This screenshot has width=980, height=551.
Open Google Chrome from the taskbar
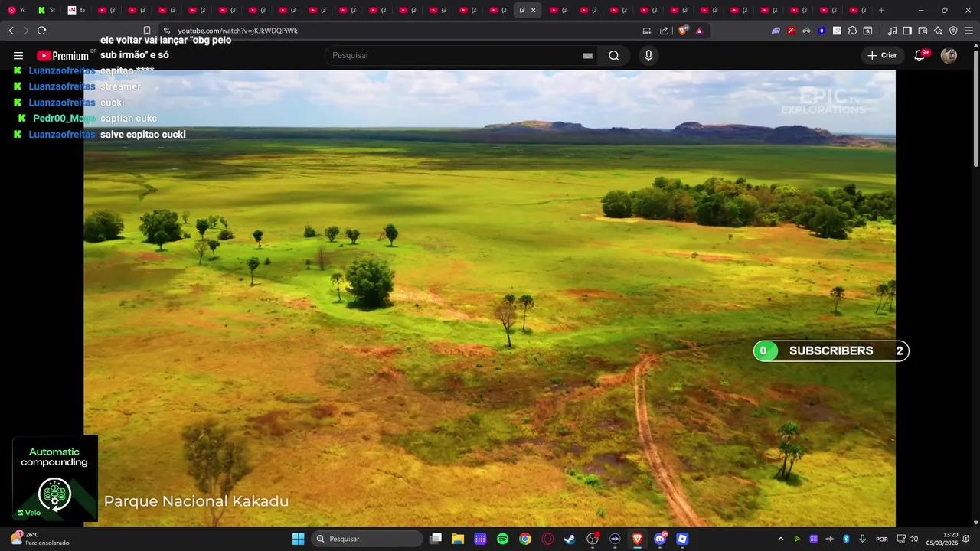(x=525, y=539)
